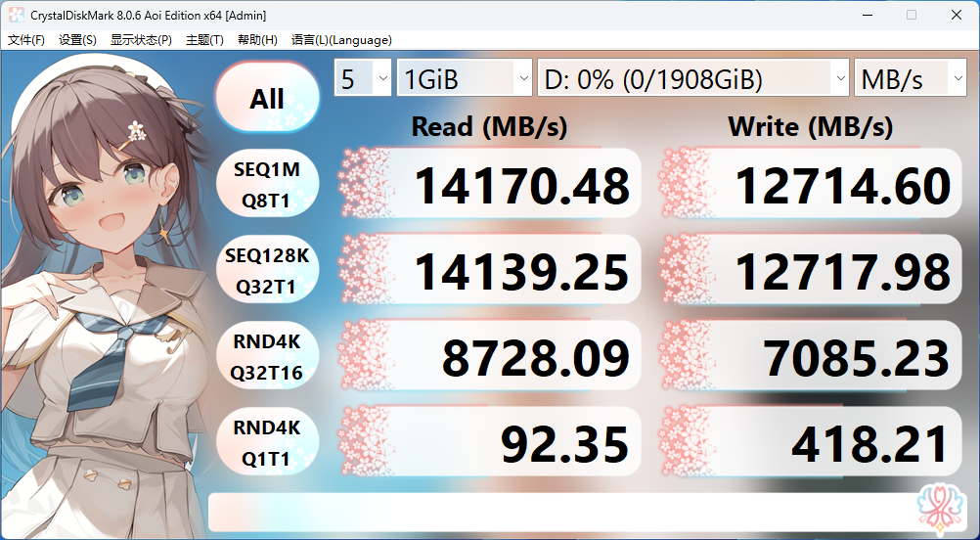
Task: Click the CrystalDiskMark app icon in title bar
Action: [x=17, y=15]
